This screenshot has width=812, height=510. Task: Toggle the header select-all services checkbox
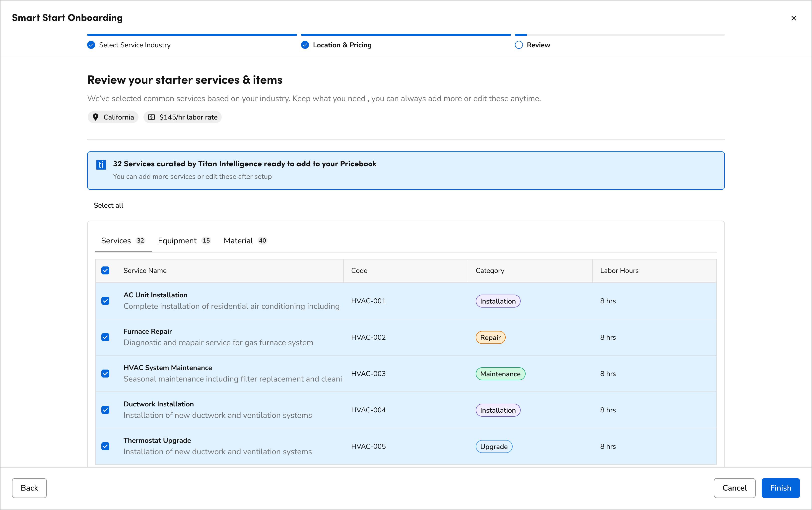tap(105, 270)
